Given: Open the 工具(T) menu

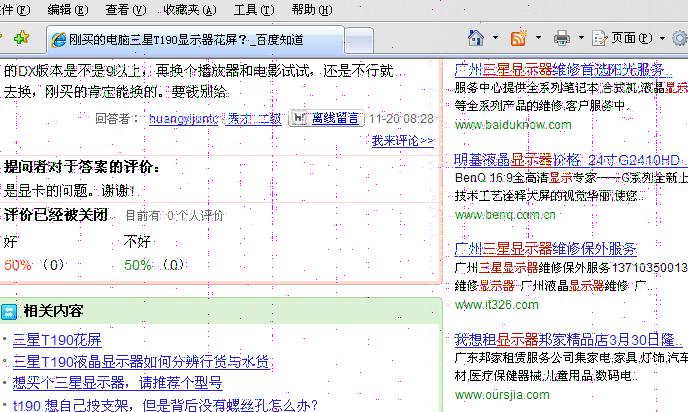Looking at the screenshot, I should (x=254, y=10).
